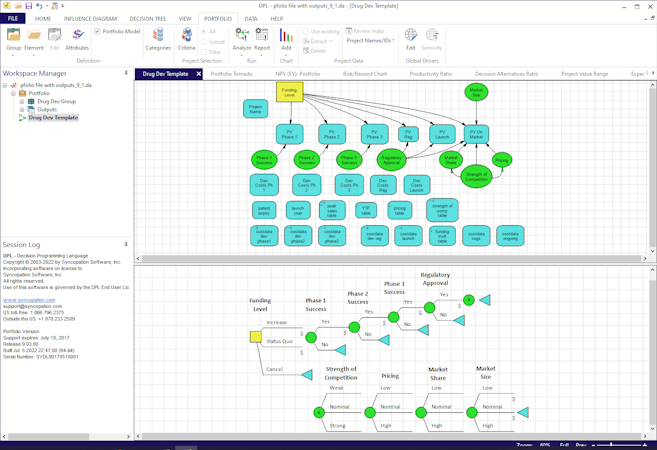Open the Group button dropdown arrow
Screen dimensions: 657x450
pos(13,55)
